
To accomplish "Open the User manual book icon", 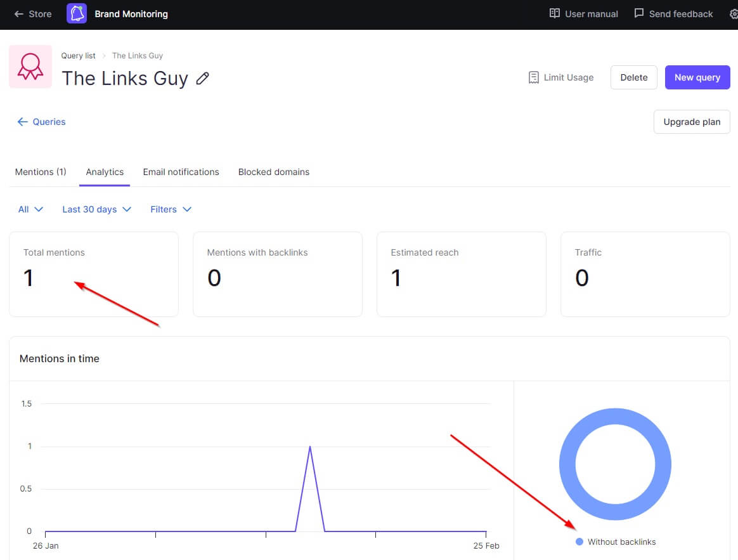I will click(554, 14).
